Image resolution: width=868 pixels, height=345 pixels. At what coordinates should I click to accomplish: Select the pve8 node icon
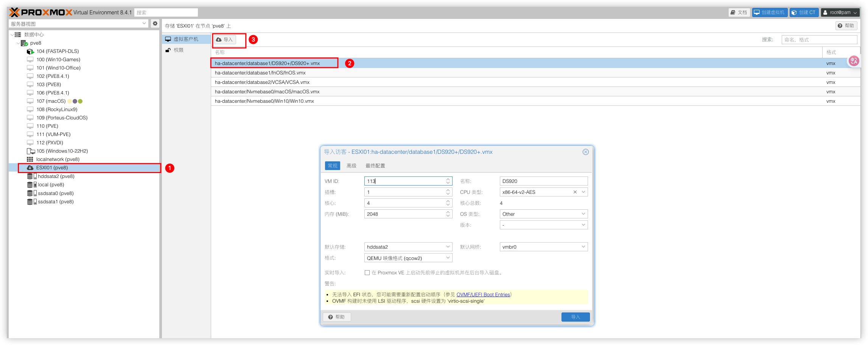point(24,43)
